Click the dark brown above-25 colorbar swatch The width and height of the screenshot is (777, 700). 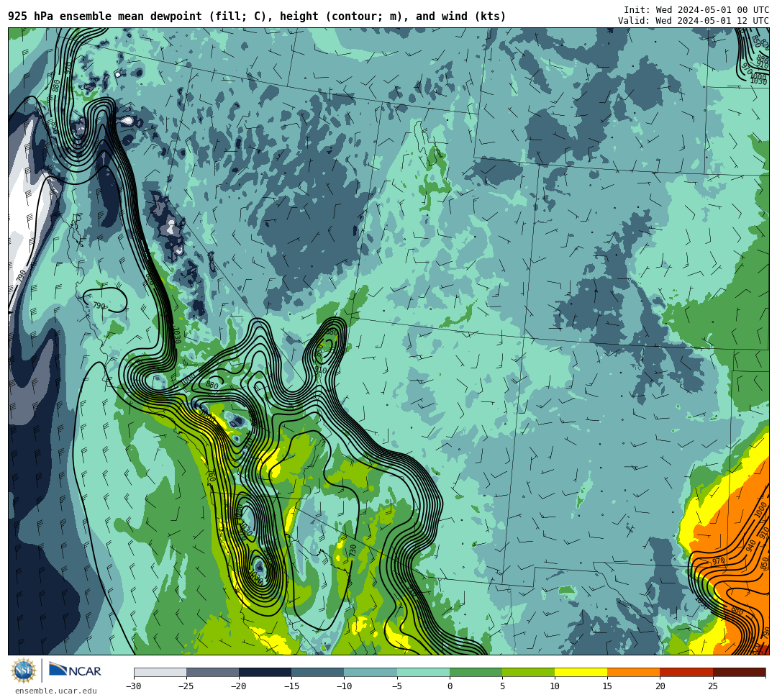[x=739, y=672]
